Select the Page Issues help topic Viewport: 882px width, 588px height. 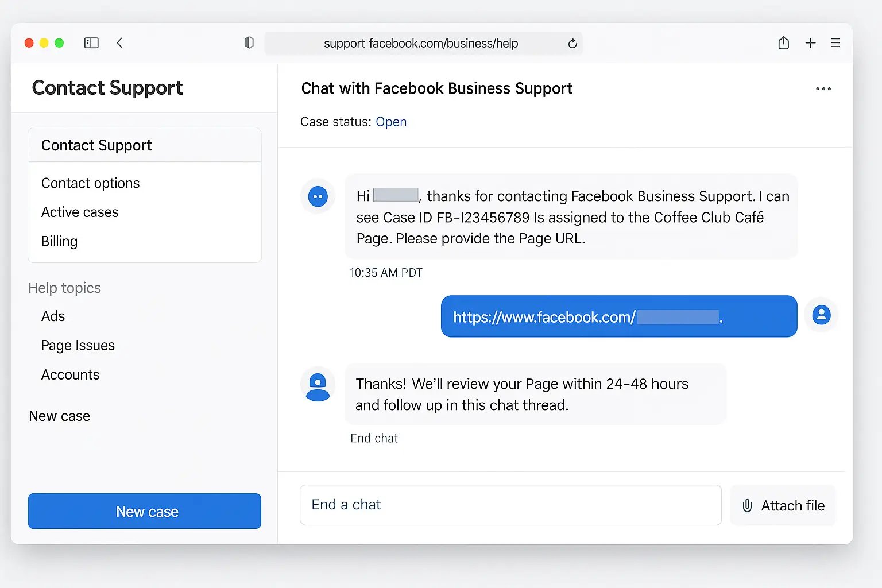click(78, 346)
